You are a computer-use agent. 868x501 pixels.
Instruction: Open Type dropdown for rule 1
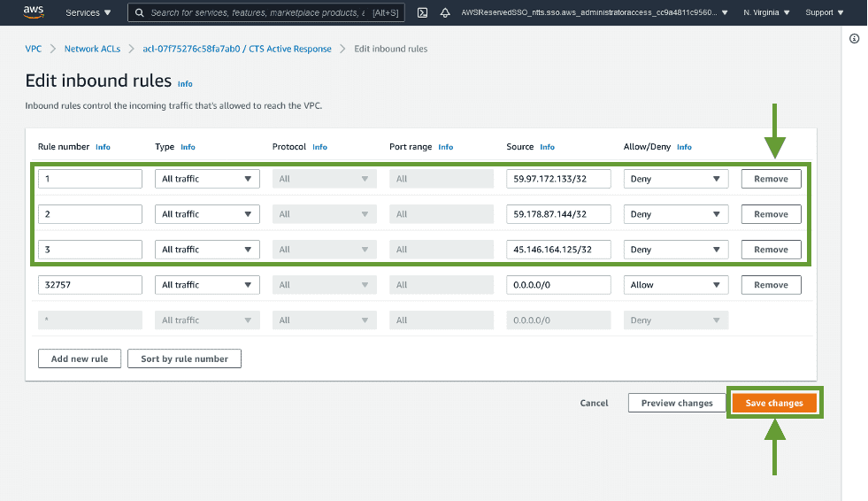[207, 179]
